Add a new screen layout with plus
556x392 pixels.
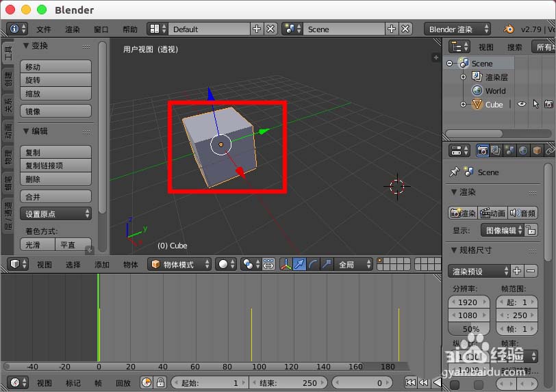pos(257,29)
